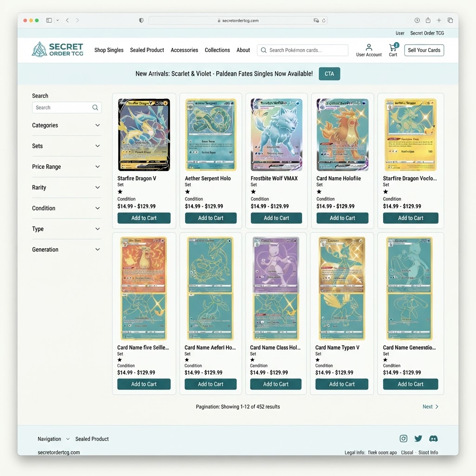
Task: Open browser sidebar dropdown chevron
Action: [57, 20]
